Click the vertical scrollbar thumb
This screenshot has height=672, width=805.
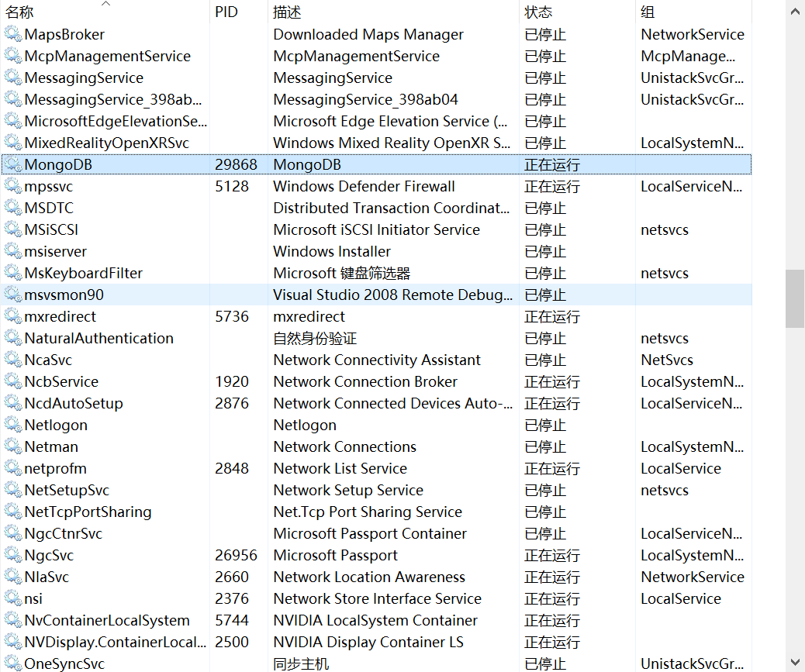coord(795,298)
